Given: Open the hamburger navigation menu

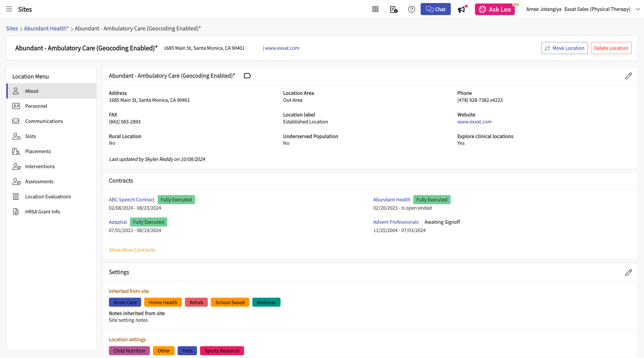Looking at the screenshot, I should [9, 9].
